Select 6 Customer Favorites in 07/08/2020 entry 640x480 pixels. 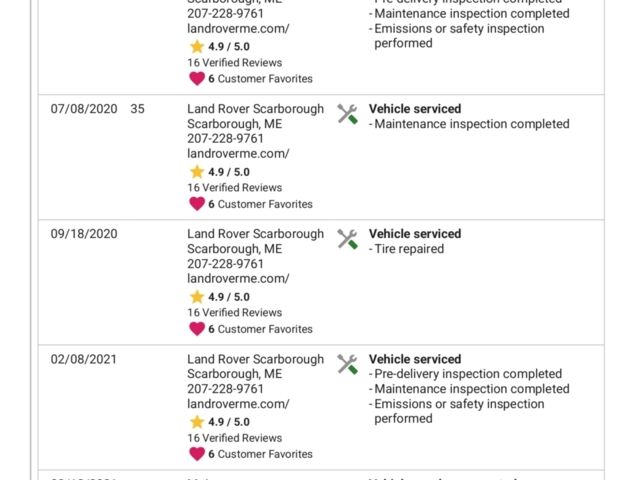(x=260, y=204)
